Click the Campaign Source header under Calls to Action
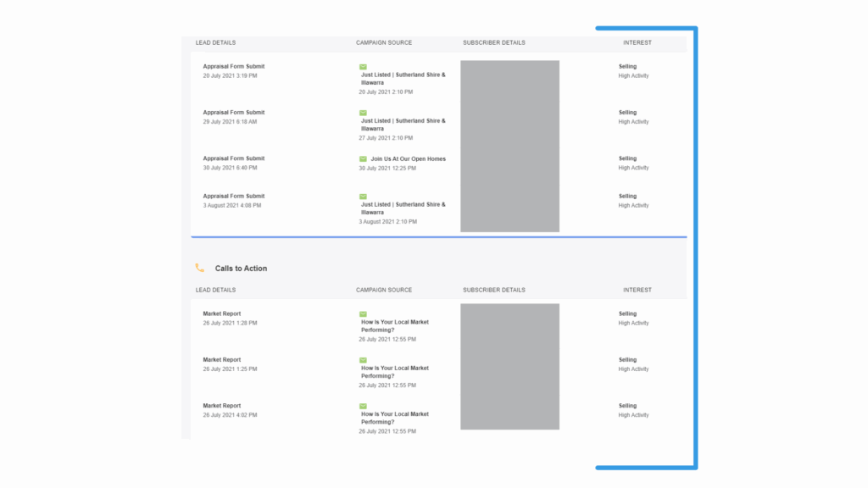This screenshot has width=868, height=488. point(384,290)
